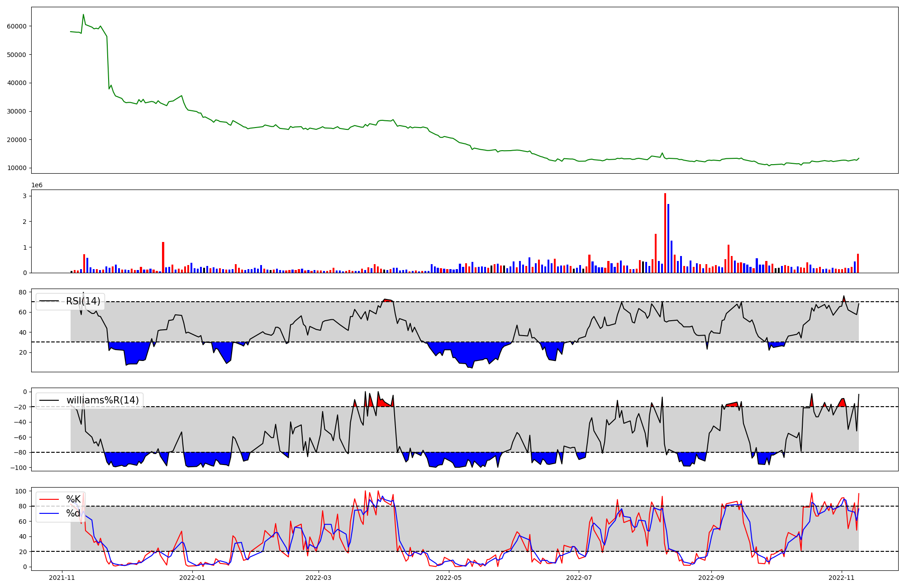
Task: Click the red December 2021 volume spike bar
Action: tap(163, 257)
